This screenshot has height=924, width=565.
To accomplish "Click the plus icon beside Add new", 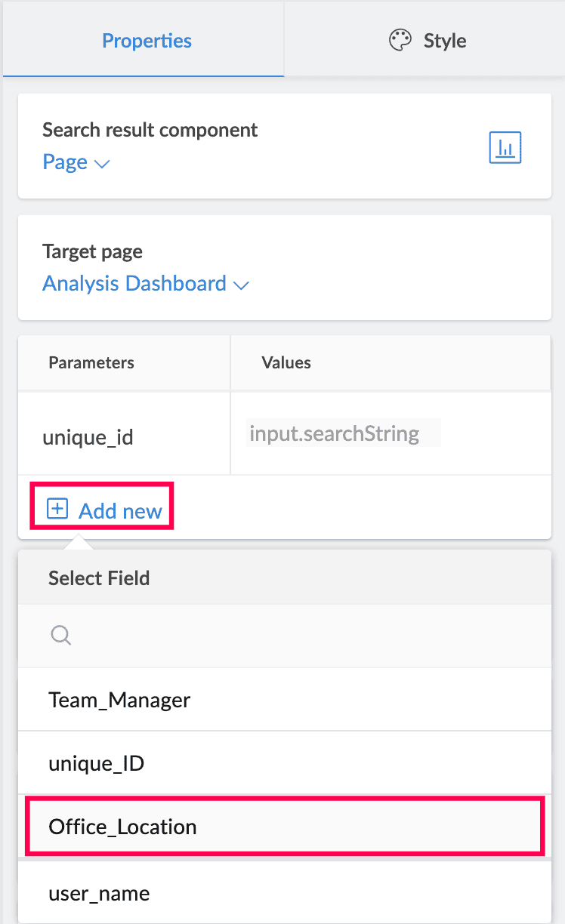I will pyautogui.click(x=57, y=510).
